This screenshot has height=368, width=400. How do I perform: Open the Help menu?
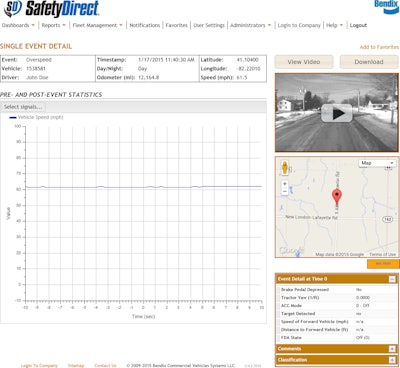point(334,25)
